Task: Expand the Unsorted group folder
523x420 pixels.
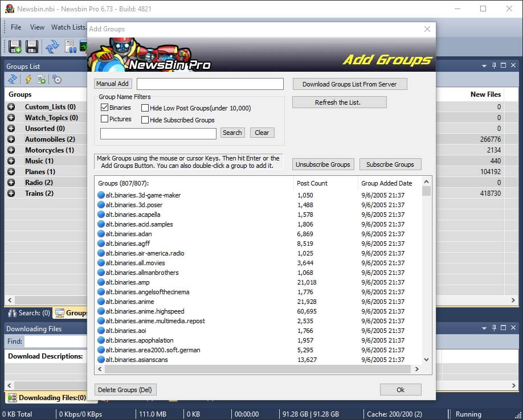Action: (x=11, y=129)
